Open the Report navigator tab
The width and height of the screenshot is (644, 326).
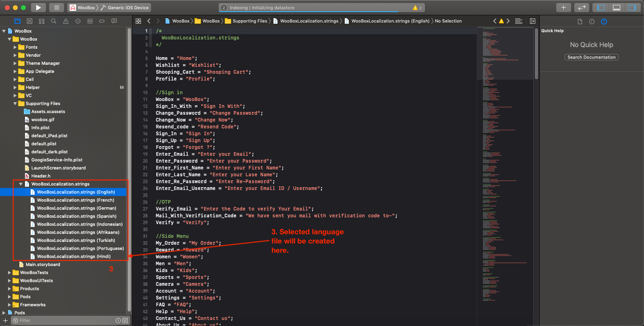[114, 21]
